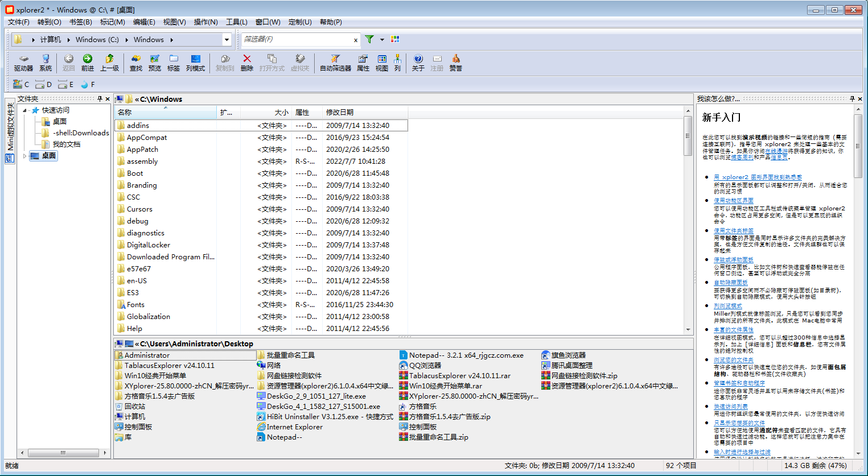Sort by the 修改日期 column header
868x476 pixels.
340,112
